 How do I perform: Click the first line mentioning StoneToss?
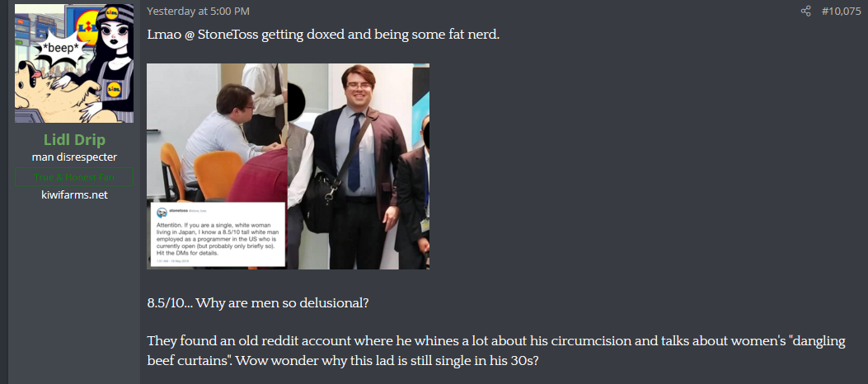pyautogui.click(x=323, y=35)
